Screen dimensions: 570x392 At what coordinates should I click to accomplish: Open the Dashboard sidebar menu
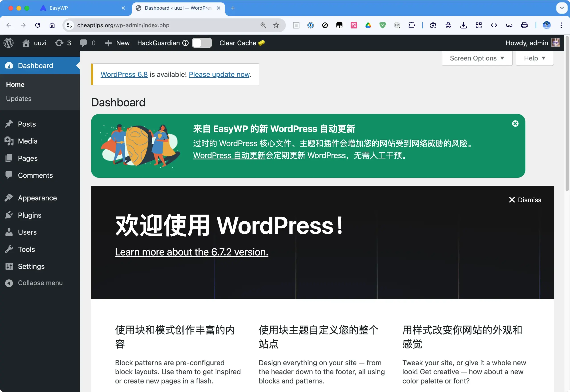[x=40, y=65]
